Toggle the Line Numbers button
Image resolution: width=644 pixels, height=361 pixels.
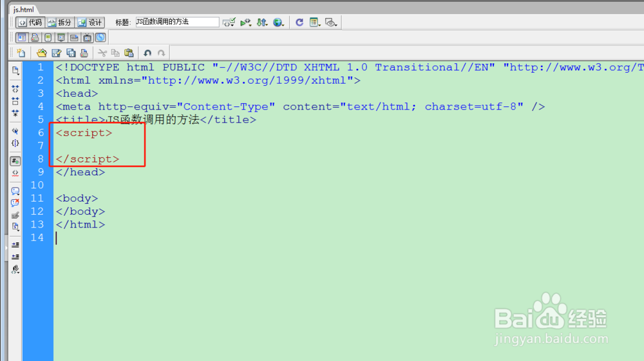(x=15, y=161)
